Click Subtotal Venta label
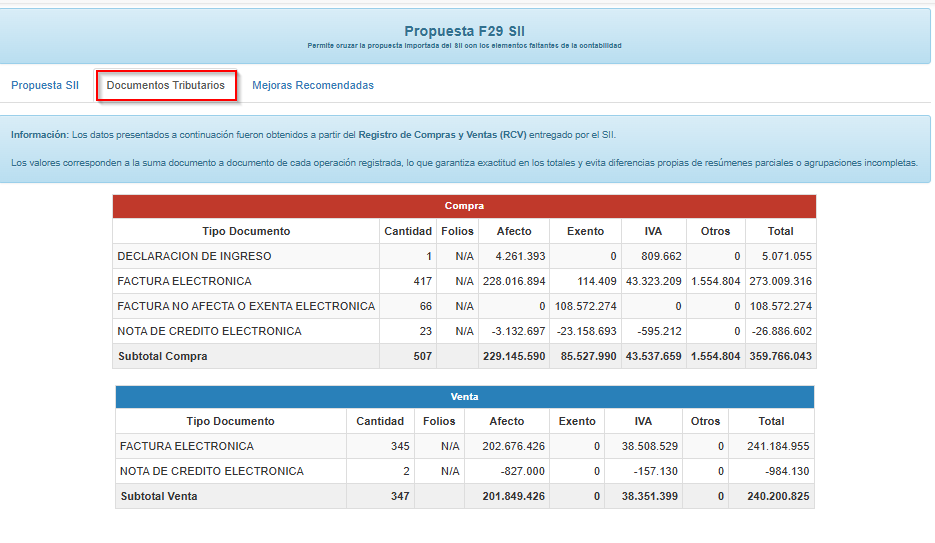 tap(159, 497)
